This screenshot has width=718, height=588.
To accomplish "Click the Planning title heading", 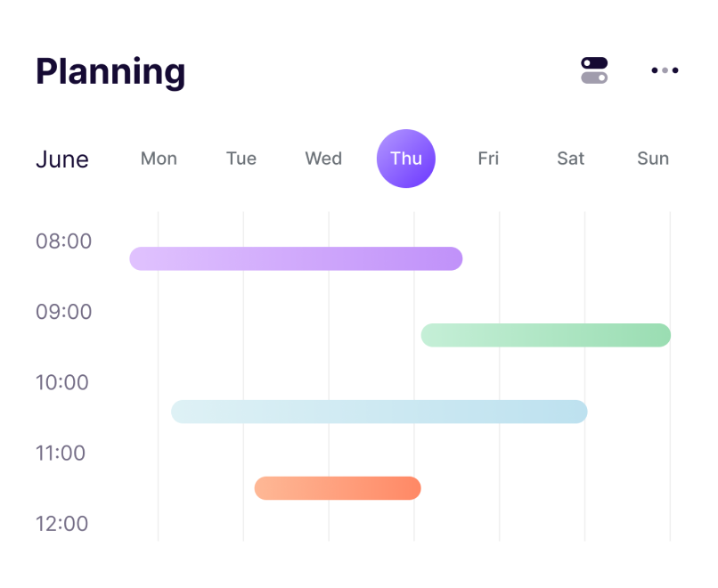I will tap(110, 72).
